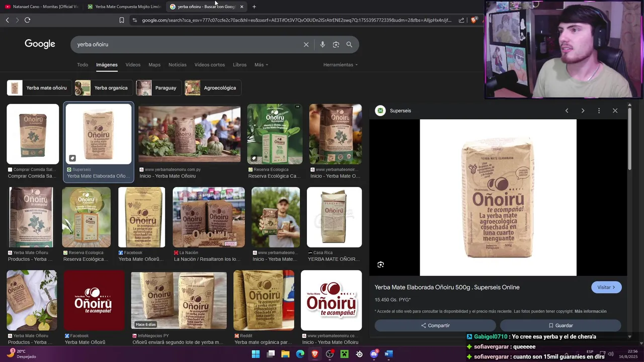Open a new browser tab
Viewport: 644px width, 362px height.
point(254,7)
